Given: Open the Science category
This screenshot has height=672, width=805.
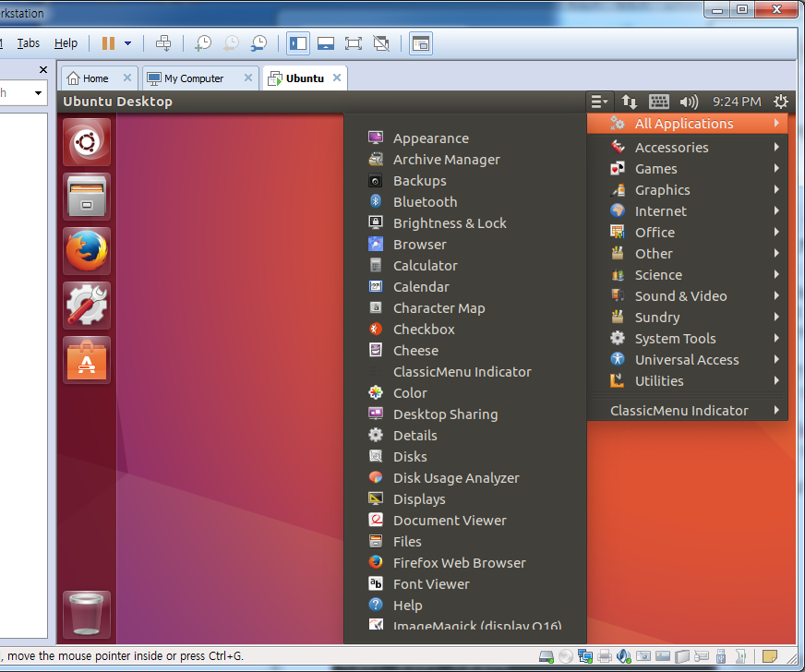Looking at the screenshot, I should [x=688, y=275].
